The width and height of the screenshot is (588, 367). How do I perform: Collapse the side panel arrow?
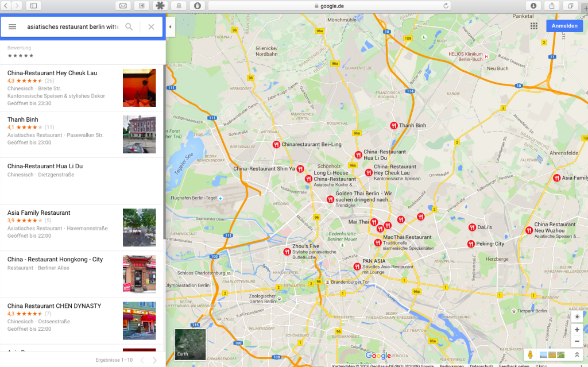pos(170,26)
